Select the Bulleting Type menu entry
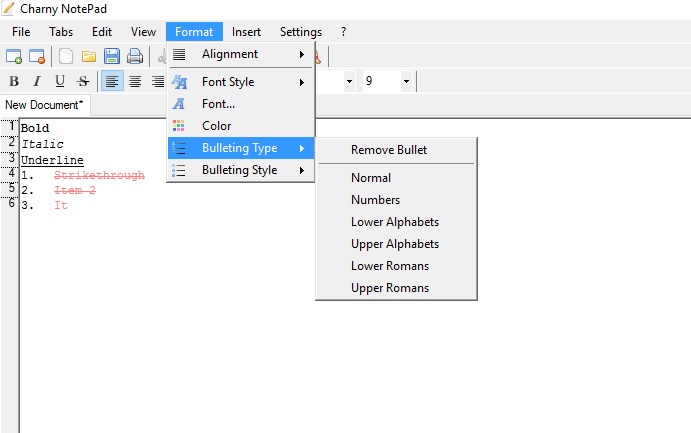The image size is (691, 433). click(x=241, y=148)
